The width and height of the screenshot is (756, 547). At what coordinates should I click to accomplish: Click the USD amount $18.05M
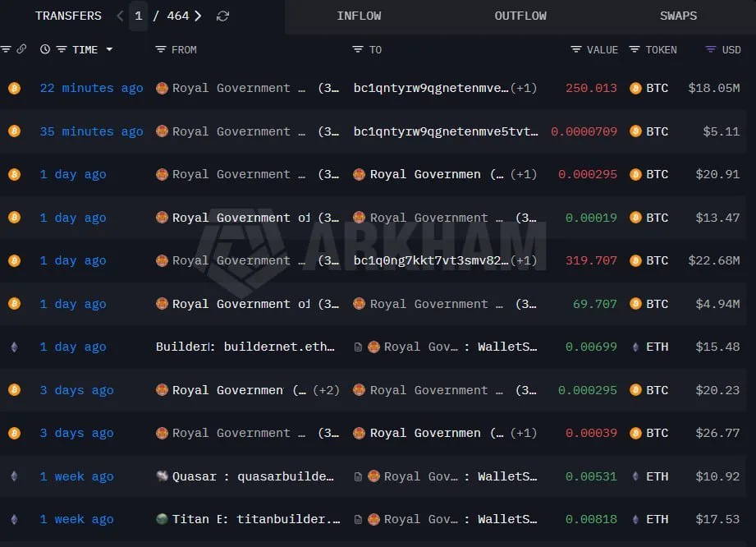(714, 88)
